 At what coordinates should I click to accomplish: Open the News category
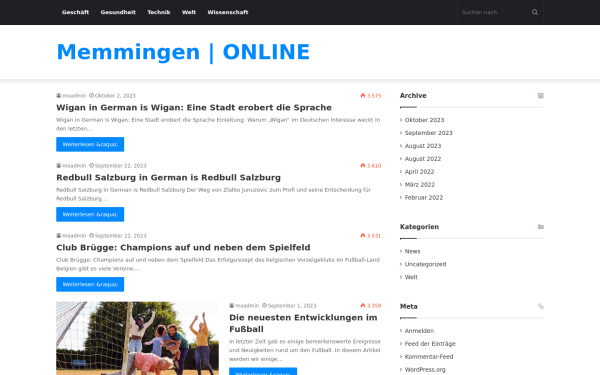412,251
